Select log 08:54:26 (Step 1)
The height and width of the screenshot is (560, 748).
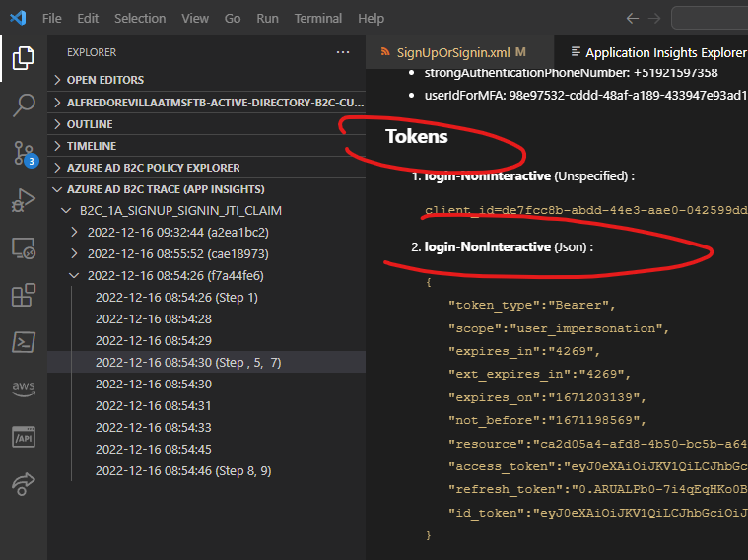[x=207, y=298]
